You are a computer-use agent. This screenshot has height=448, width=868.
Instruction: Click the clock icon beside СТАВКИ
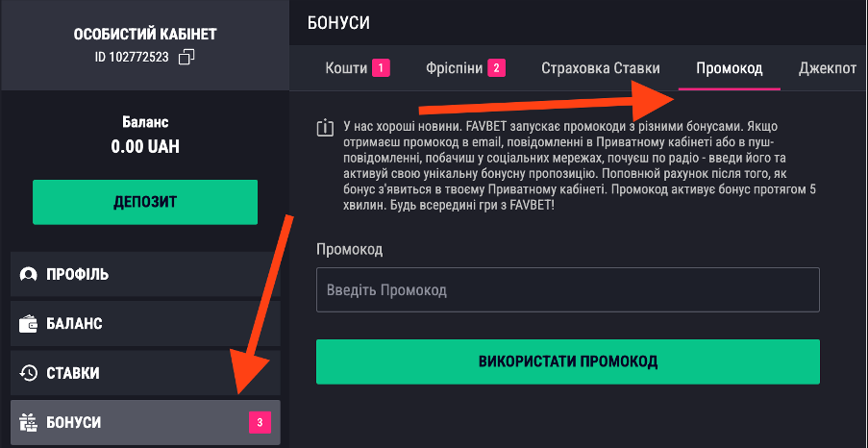pos(29,373)
